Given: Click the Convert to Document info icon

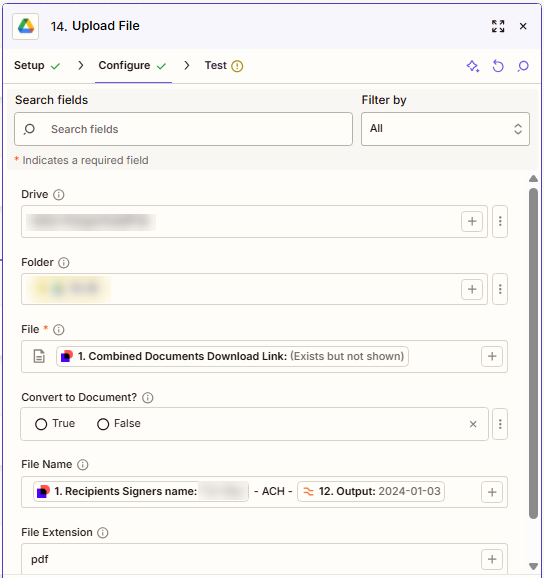Looking at the screenshot, I should 147,398.
